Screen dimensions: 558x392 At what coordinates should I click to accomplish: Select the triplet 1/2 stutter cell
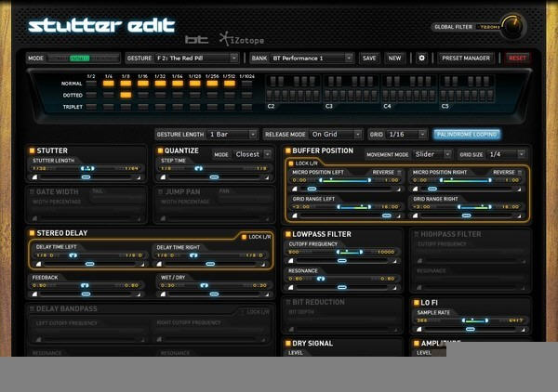(91, 107)
